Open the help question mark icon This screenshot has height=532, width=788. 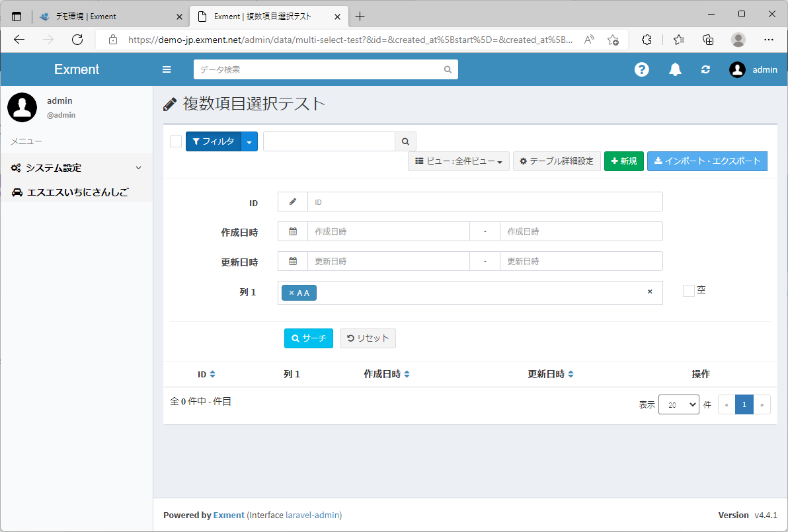pos(641,69)
